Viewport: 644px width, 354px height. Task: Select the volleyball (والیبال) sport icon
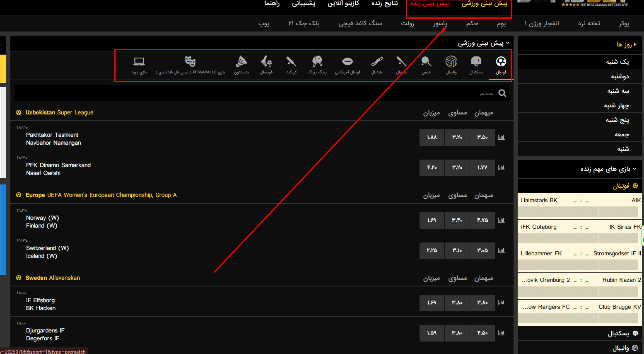click(451, 62)
